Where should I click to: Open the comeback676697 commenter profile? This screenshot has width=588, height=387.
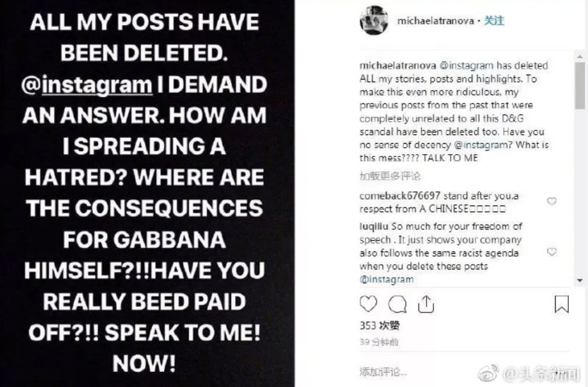[391, 196]
